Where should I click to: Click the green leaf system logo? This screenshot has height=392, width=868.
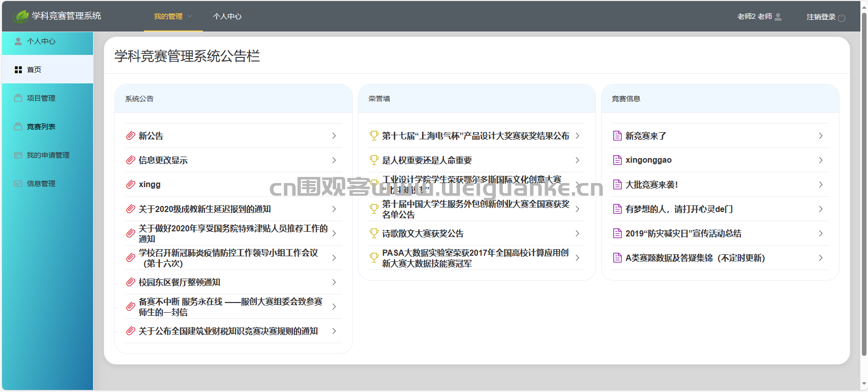pos(21,16)
